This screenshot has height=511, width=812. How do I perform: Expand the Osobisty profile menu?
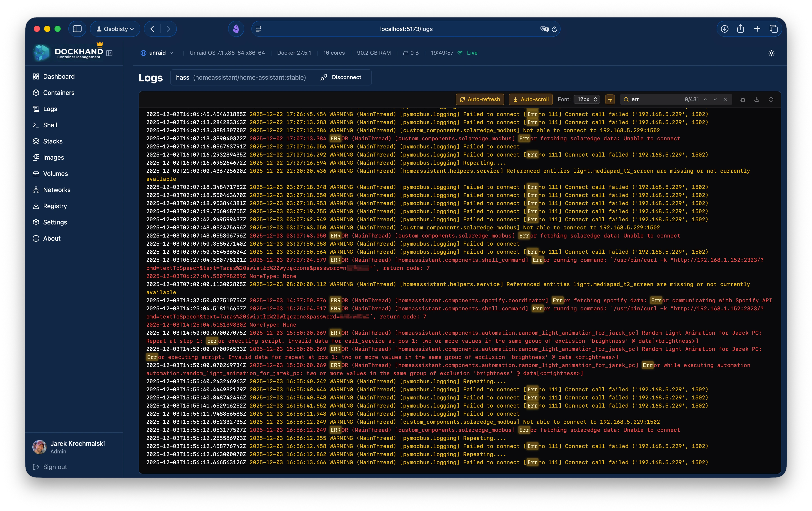click(115, 29)
